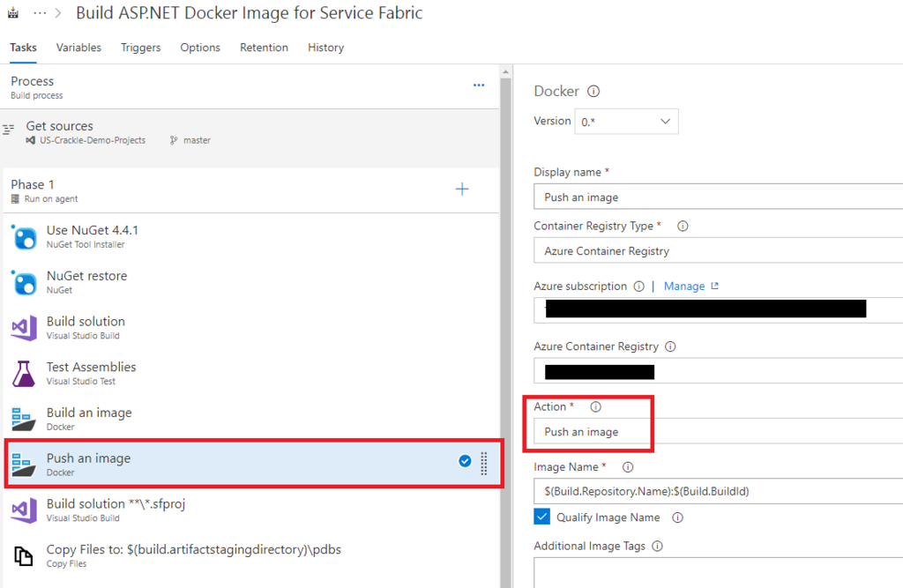
Task: Show Qualify Image Name info tooltip
Action: tap(678, 517)
